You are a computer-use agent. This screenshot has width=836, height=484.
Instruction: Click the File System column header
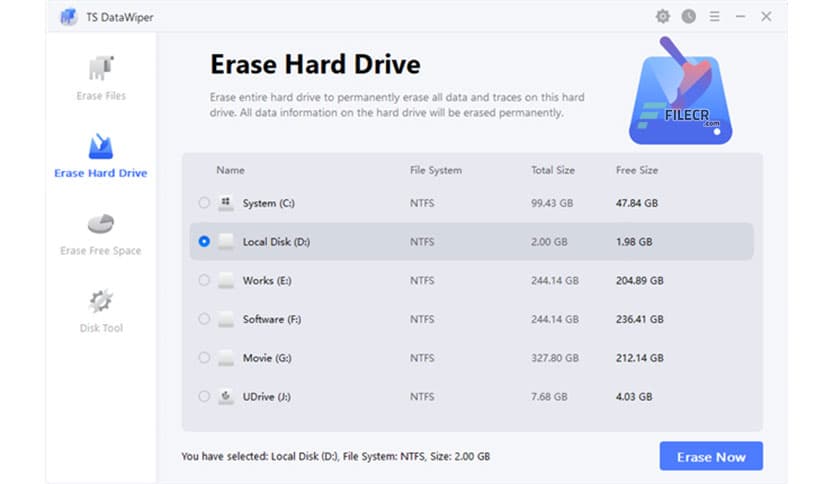tap(436, 170)
